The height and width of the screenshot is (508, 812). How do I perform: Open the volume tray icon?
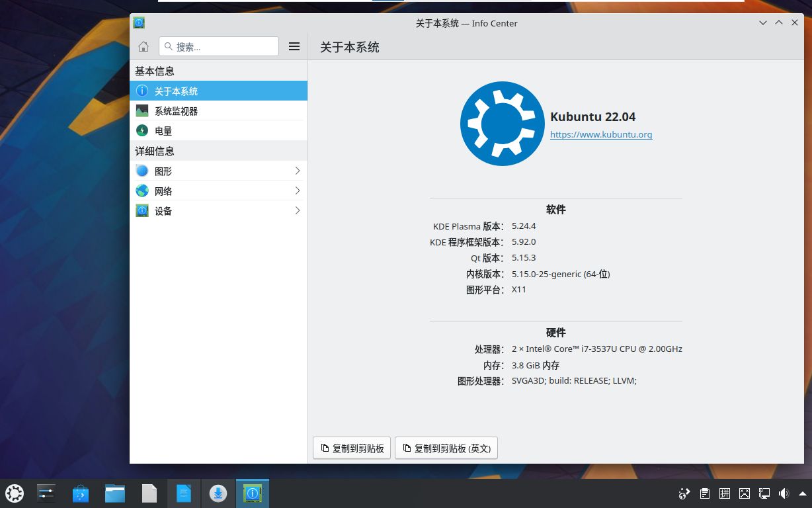784,493
